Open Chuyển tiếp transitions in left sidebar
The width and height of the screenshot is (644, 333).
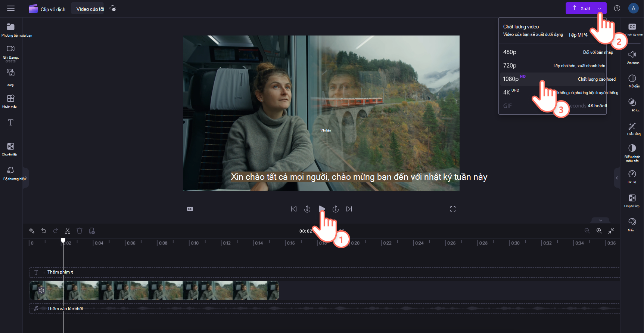point(10,149)
